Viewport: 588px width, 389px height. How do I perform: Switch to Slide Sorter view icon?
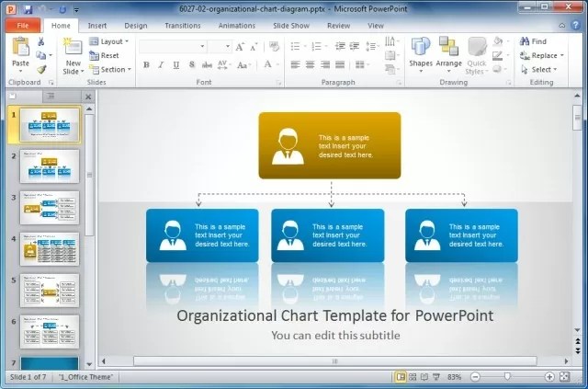click(x=413, y=377)
